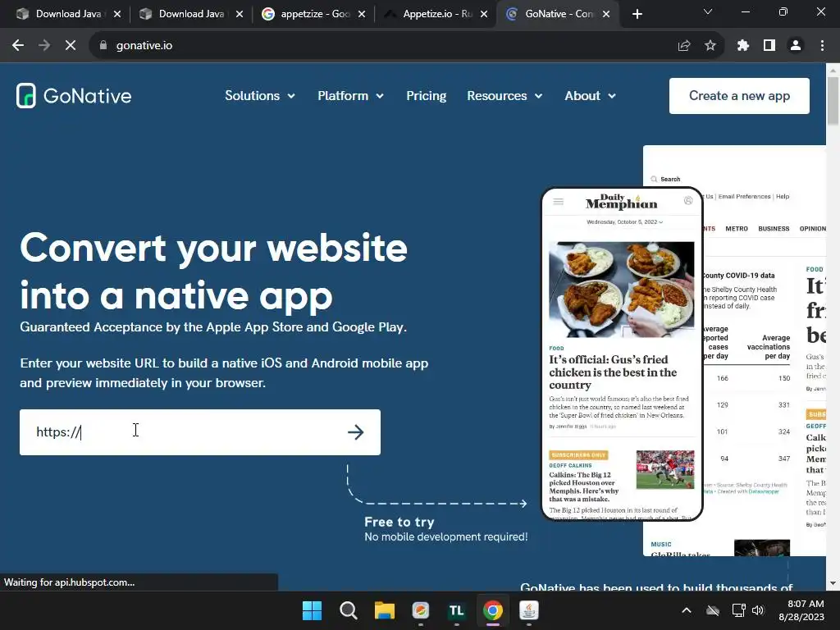Click the fried chicken photo in phone preview
840x630 pixels.
[x=622, y=290]
